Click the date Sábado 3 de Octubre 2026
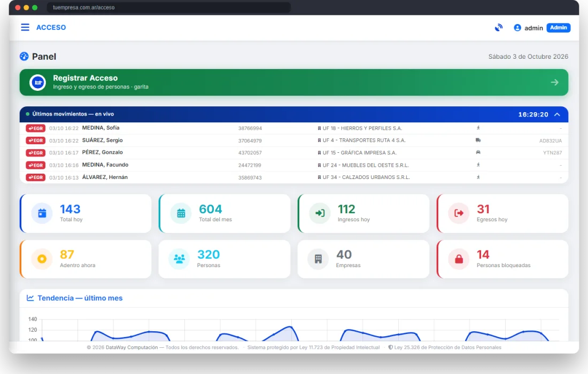 528,57
